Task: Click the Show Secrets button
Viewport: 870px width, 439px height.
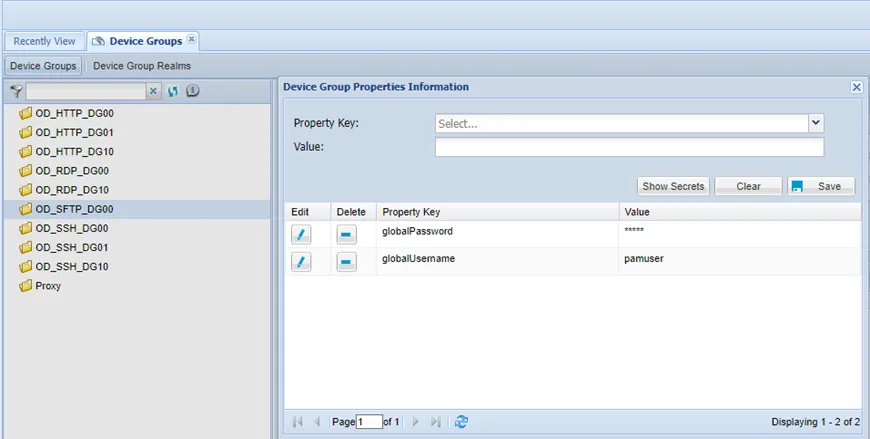Action: point(673,186)
